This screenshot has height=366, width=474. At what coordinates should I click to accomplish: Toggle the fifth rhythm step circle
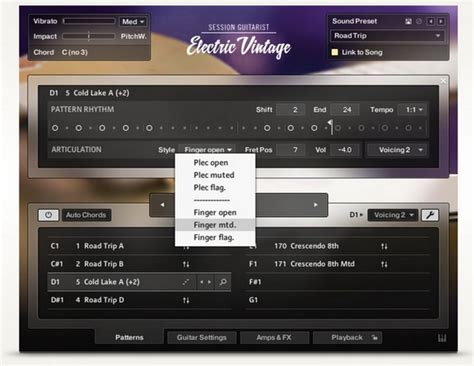tap(149, 128)
